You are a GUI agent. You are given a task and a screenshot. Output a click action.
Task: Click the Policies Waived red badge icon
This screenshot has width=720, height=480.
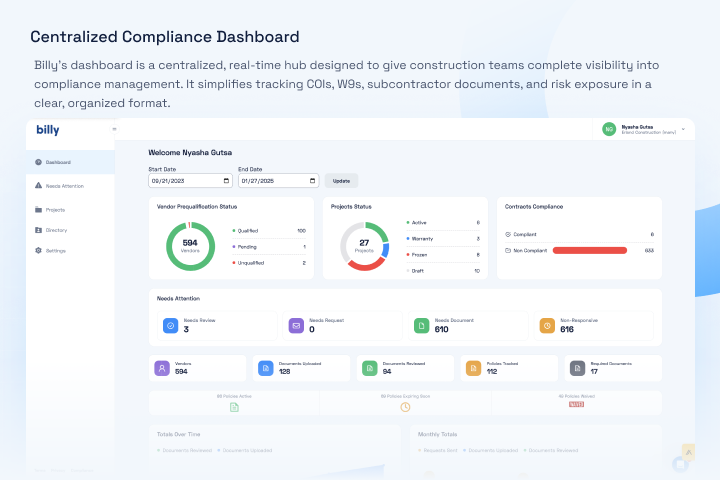(576, 405)
